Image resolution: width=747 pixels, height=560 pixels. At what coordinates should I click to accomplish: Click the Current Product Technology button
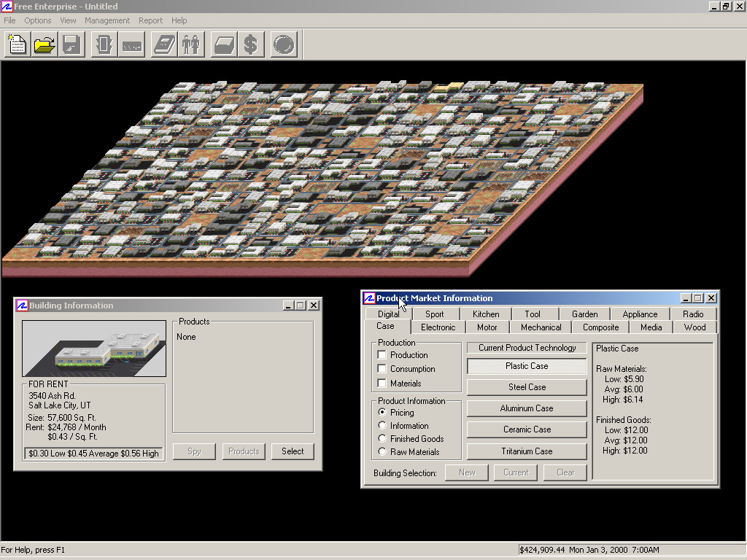527,348
